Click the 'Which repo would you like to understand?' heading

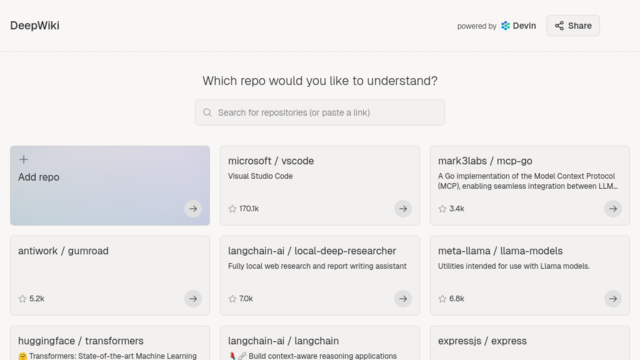click(x=320, y=81)
